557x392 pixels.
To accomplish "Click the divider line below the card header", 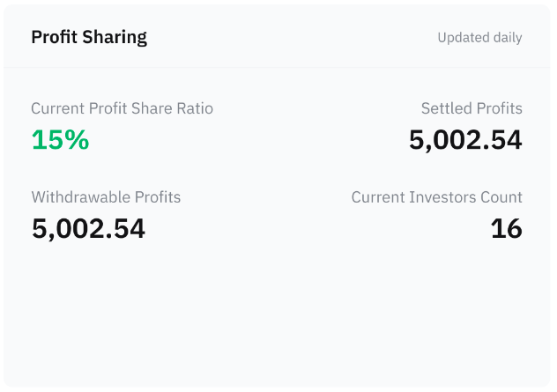I will (278, 68).
